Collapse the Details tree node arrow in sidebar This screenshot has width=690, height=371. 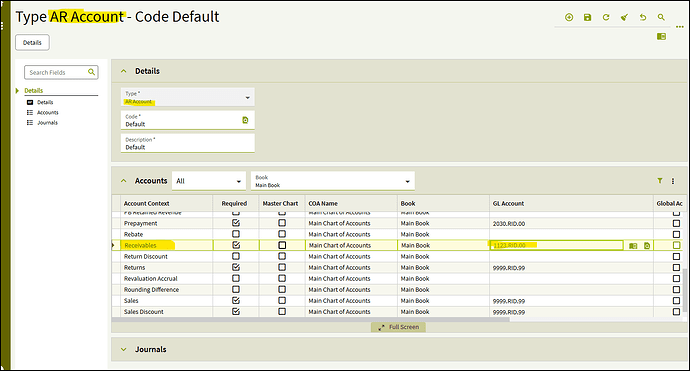point(17,91)
